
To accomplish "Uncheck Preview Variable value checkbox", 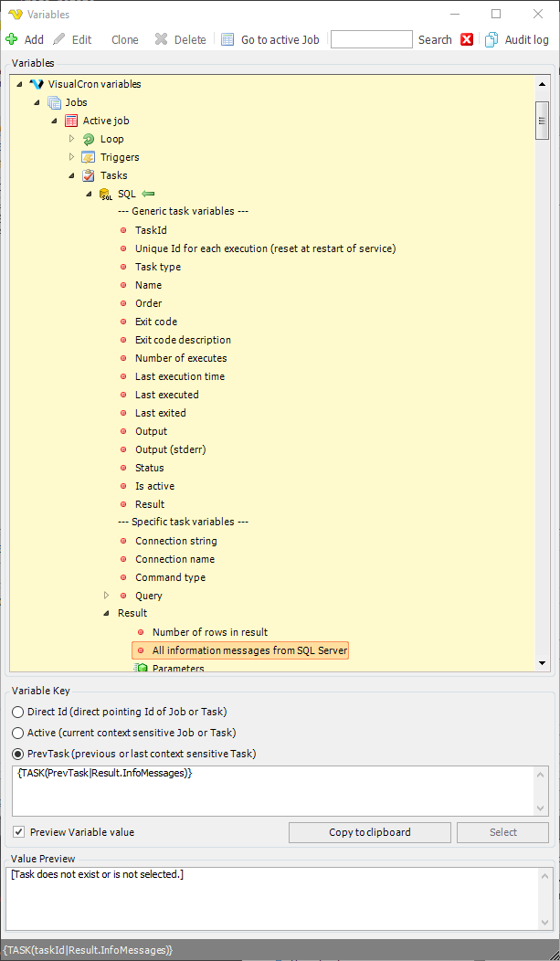I will pos(18,832).
